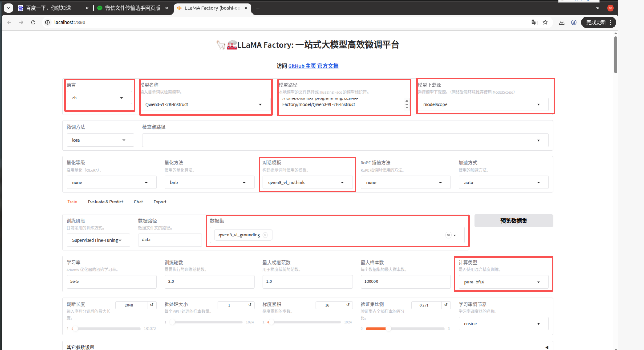Adjust the 梯度累积 slider
This screenshot has width=644, height=350.
pyautogui.click(x=304, y=322)
